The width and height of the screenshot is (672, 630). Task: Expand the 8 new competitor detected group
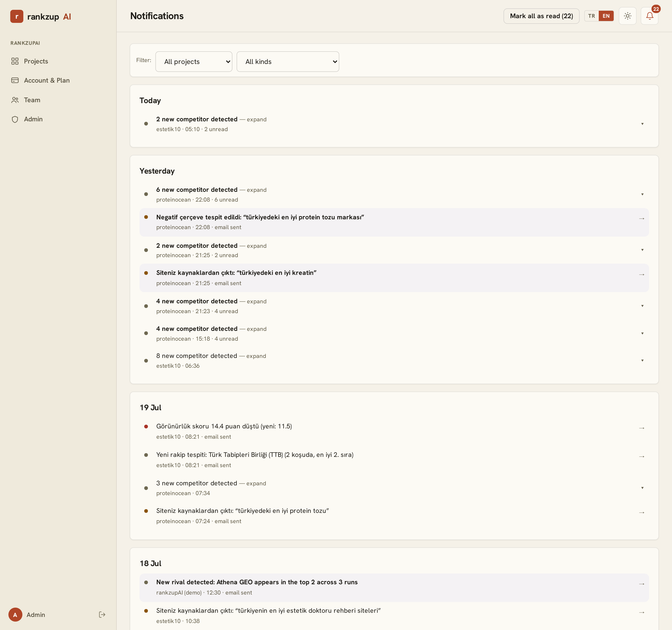click(394, 361)
